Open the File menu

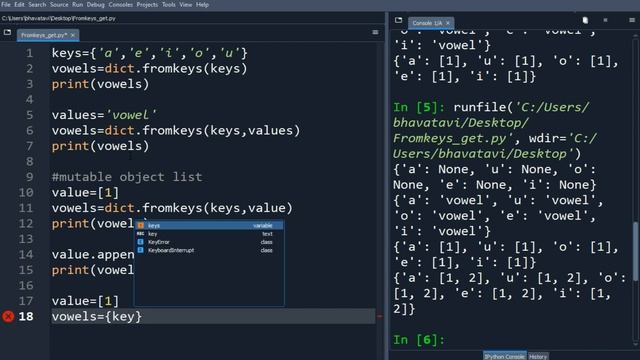coord(6,4)
